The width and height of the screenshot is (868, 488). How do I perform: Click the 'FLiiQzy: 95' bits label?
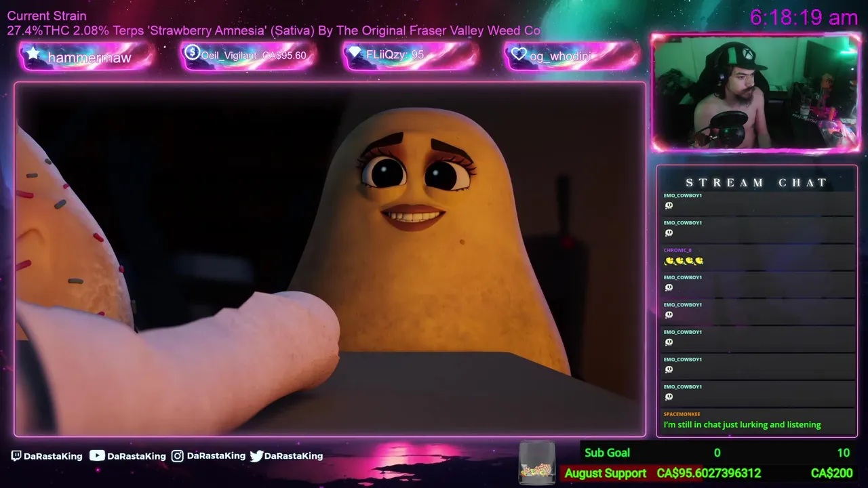click(395, 55)
